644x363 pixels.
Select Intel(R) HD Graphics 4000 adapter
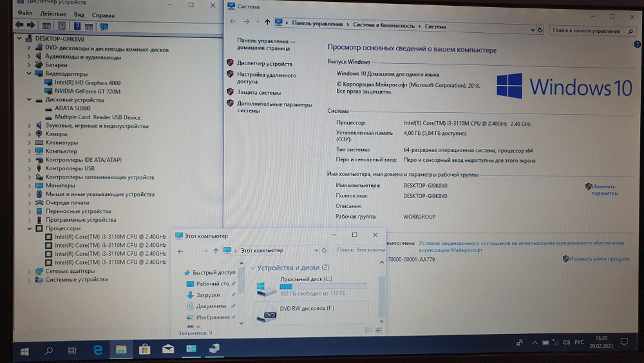click(x=88, y=83)
